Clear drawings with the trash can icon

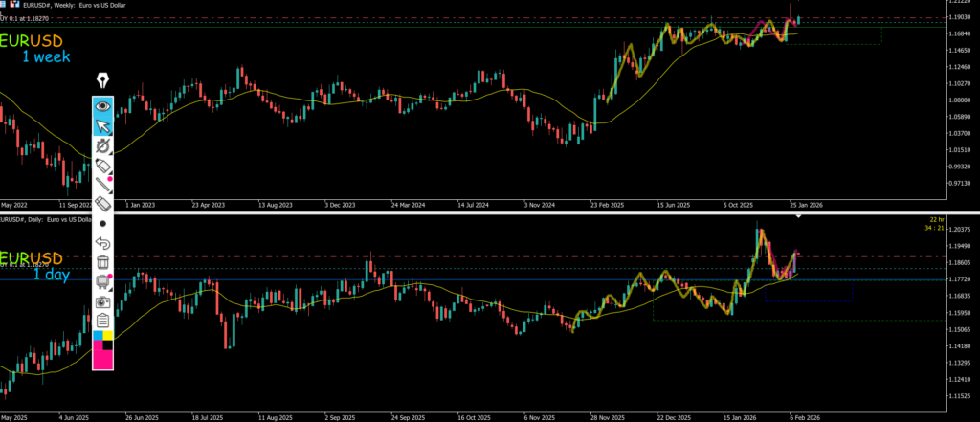coord(103,261)
